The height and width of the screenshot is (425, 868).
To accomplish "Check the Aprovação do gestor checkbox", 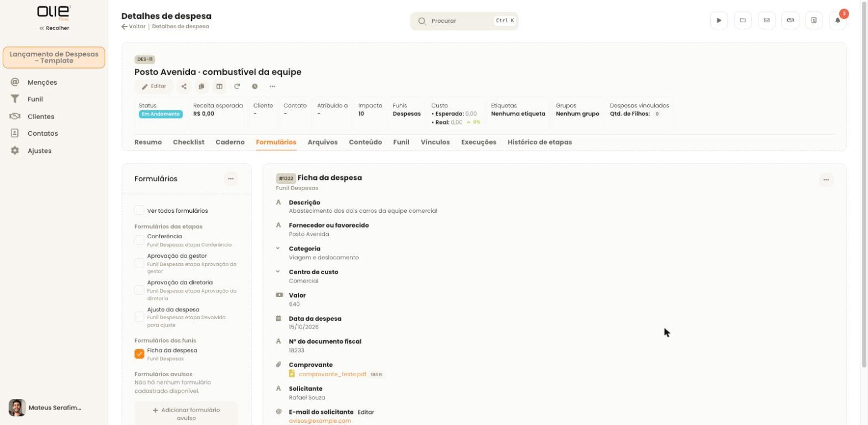I will [x=139, y=263].
